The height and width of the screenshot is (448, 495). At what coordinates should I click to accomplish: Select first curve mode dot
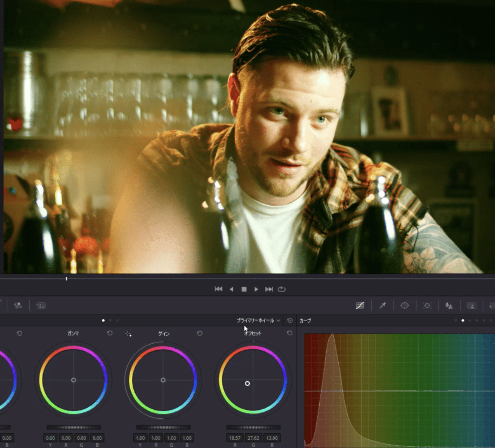tap(456, 320)
